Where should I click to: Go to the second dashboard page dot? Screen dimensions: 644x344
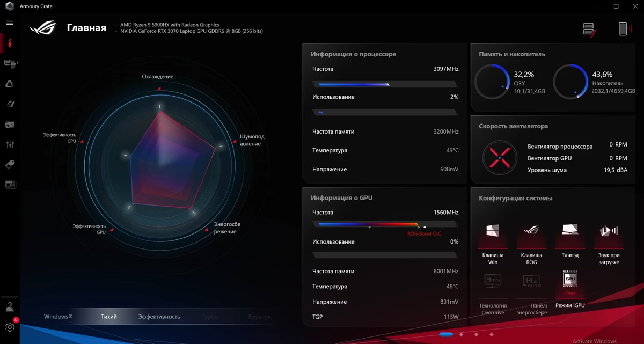click(x=461, y=334)
